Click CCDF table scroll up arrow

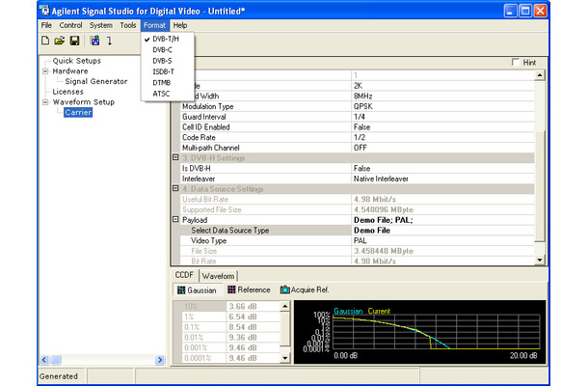pos(285,307)
